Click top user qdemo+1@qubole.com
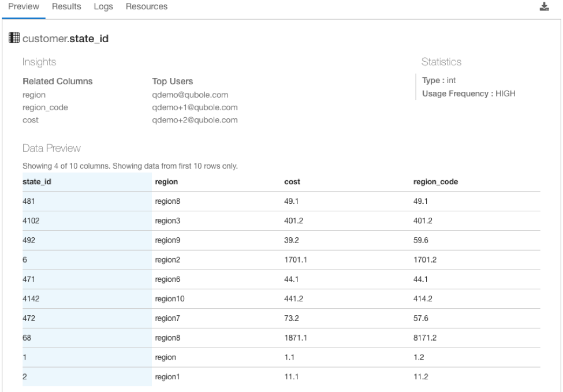Viewport: 563px width, 392px height. (195, 107)
